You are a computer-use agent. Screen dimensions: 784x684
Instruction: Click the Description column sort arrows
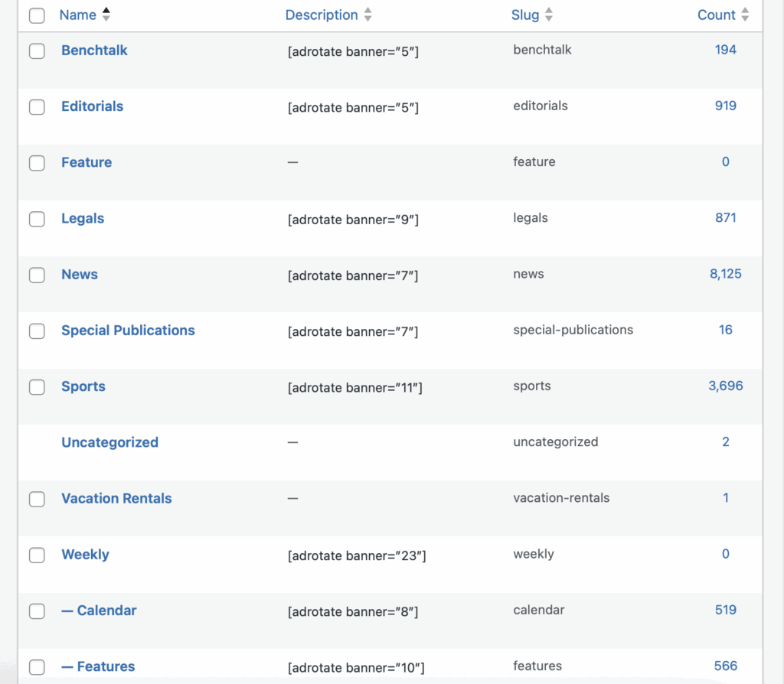pos(368,15)
